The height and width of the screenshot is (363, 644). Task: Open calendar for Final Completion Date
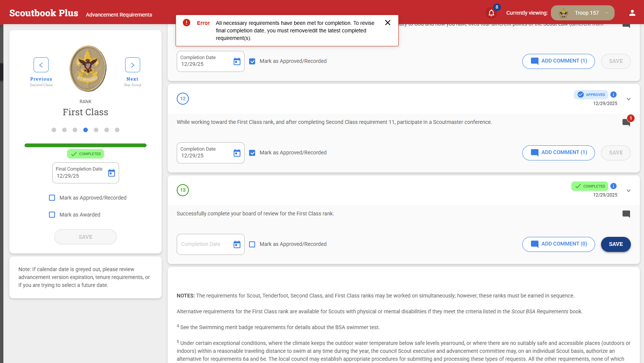(112, 173)
